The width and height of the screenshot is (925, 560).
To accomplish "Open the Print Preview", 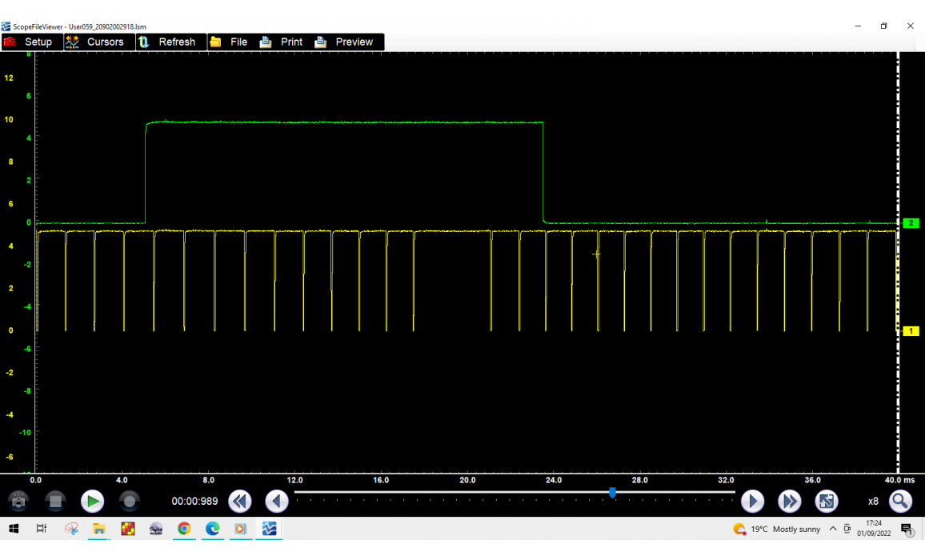I will point(345,42).
